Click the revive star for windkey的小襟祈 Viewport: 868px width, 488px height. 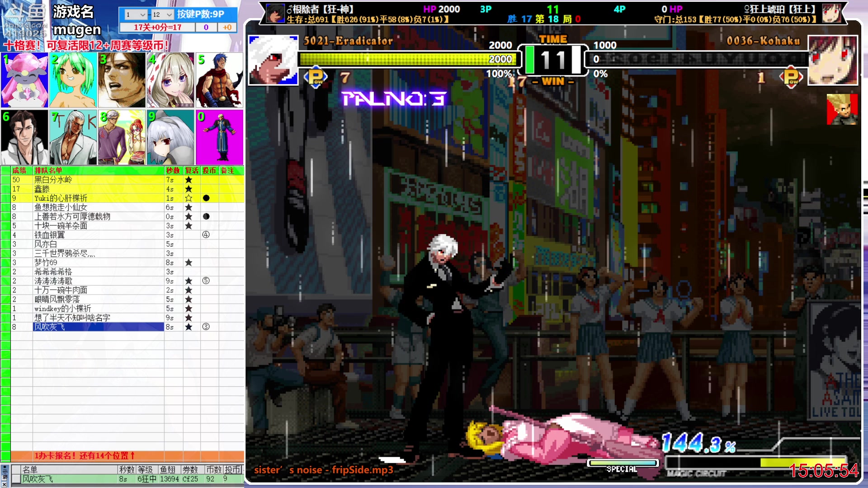(189, 309)
